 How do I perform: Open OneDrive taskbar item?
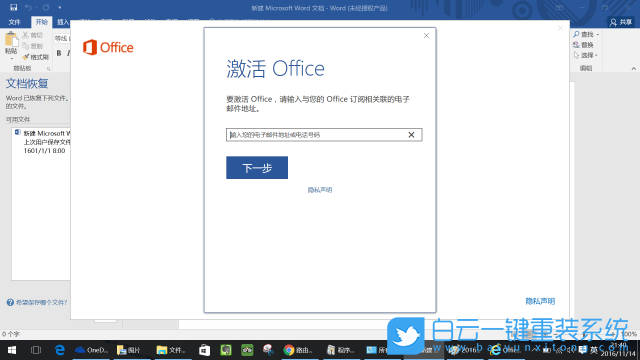tap(91, 350)
